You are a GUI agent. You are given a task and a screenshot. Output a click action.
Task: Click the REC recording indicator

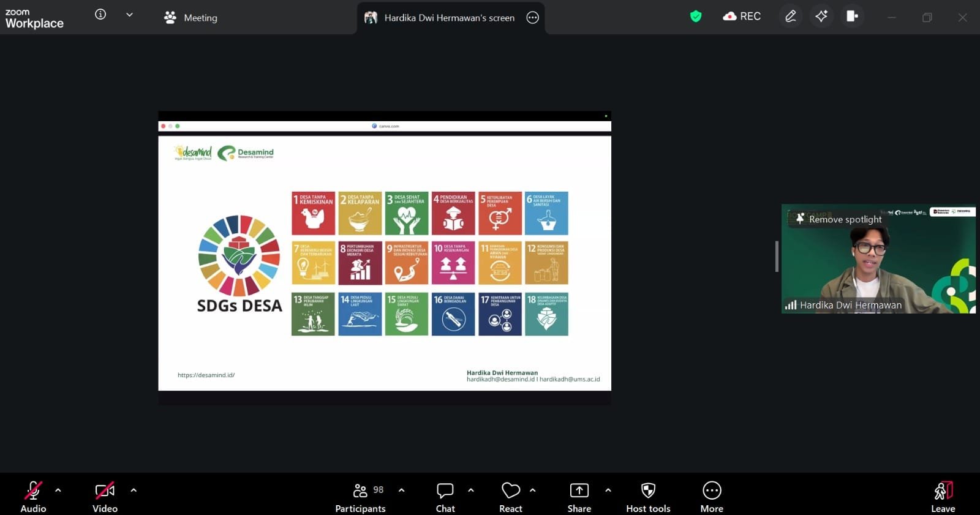pos(742,17)
